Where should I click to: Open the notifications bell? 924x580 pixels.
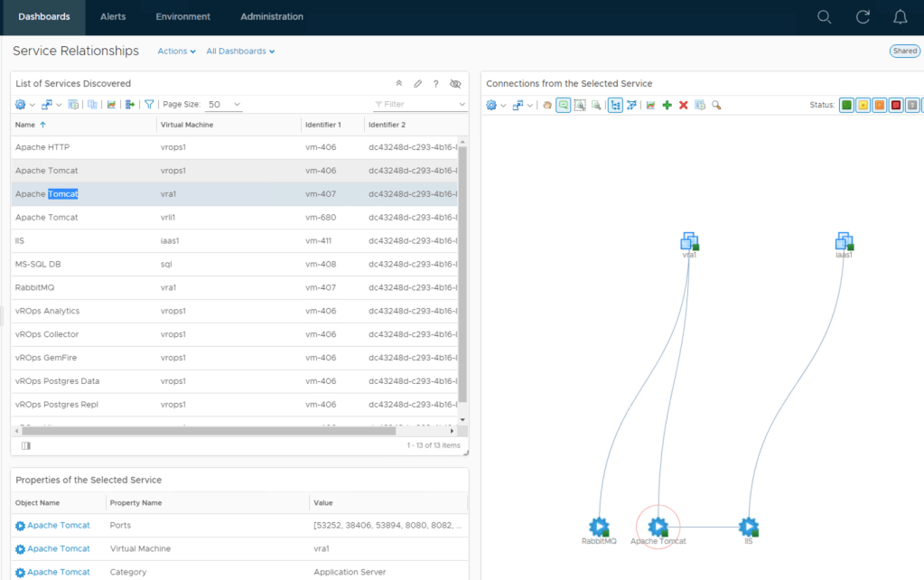900,17
